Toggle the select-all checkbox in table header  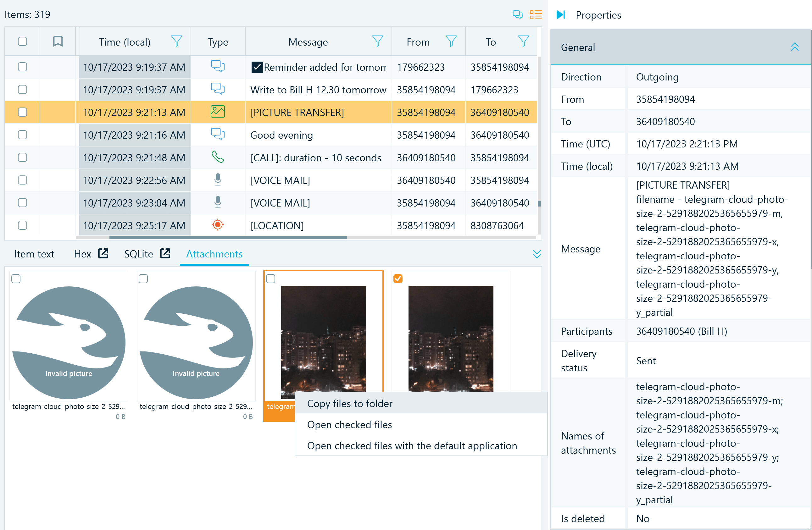tap(23, 41)
